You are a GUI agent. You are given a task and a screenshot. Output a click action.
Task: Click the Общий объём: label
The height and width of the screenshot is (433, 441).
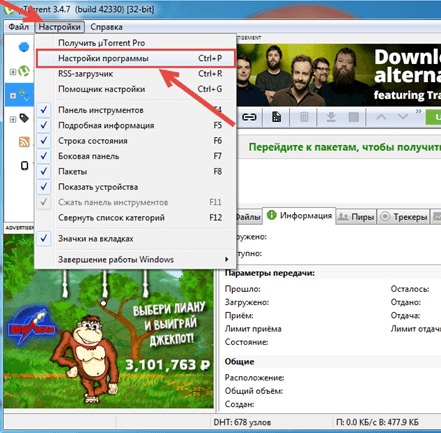254,391
